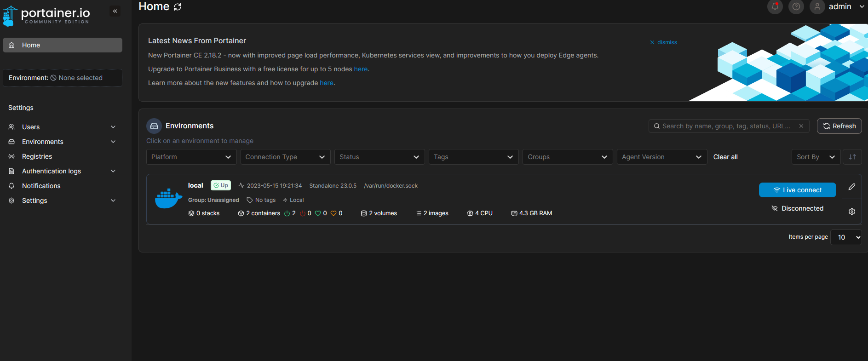
Task: Click the Portainer.io logo
Action: 46,16
